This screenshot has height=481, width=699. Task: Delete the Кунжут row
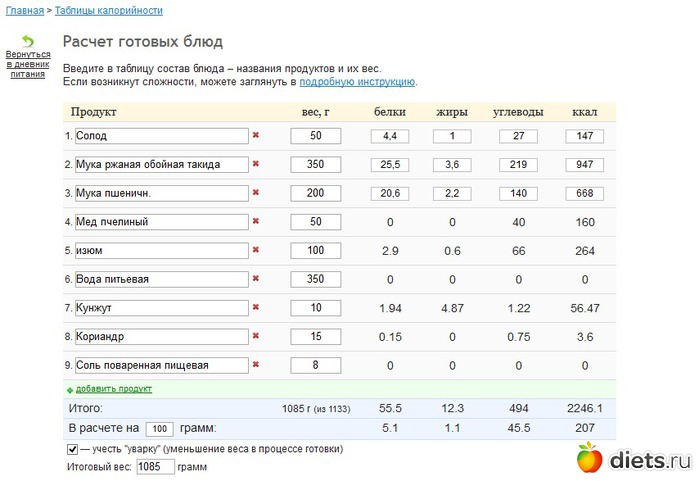point(256,308)
